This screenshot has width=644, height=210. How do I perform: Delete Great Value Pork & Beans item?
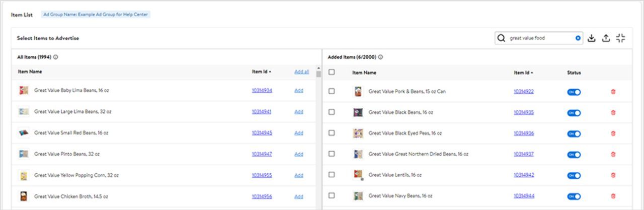coord(613,92)
